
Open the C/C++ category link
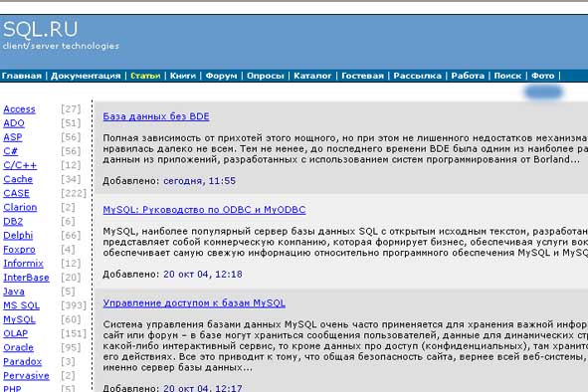click(x=20, y=165)
